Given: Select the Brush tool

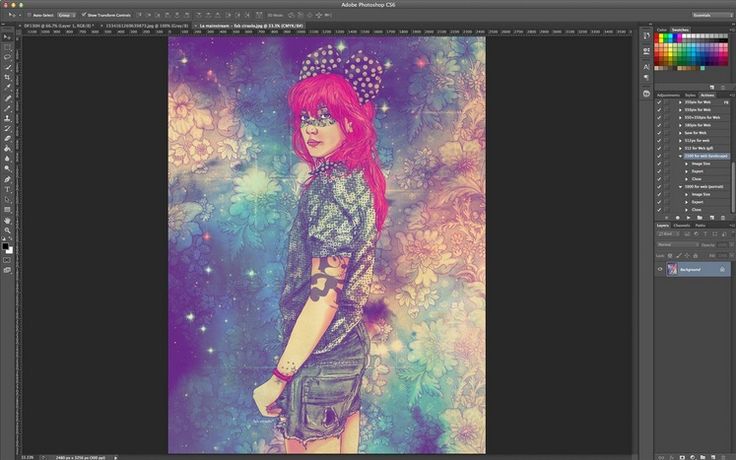Looking at the screenshot, I should [x=7, y=108].
